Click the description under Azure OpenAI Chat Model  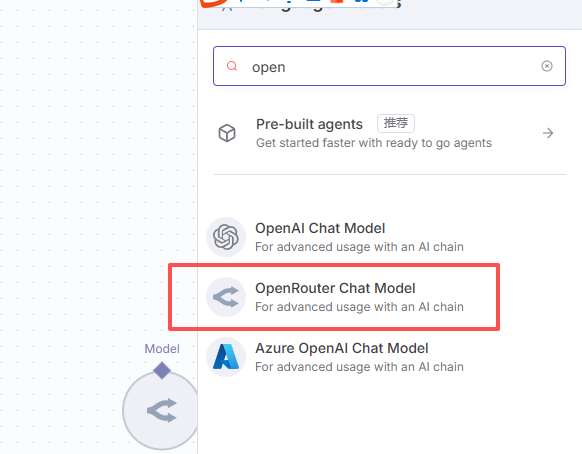click(x=359, y=367)
